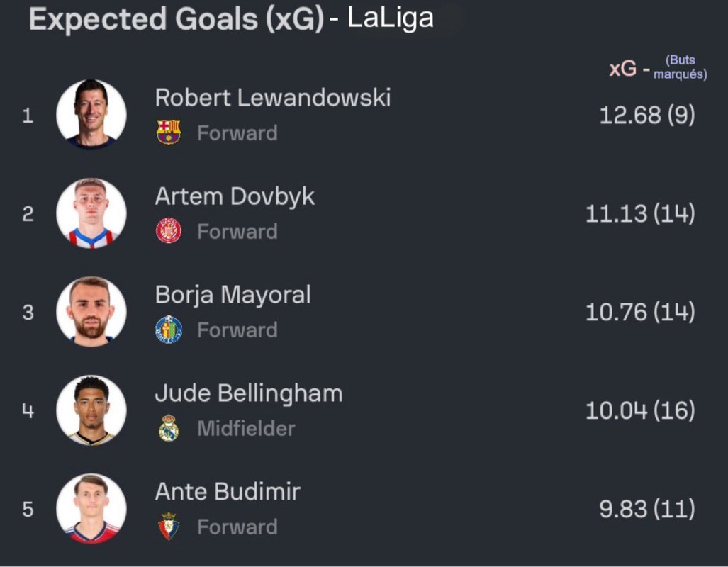Click the Real Madrid club crest
728x567 pixels.
169,427
